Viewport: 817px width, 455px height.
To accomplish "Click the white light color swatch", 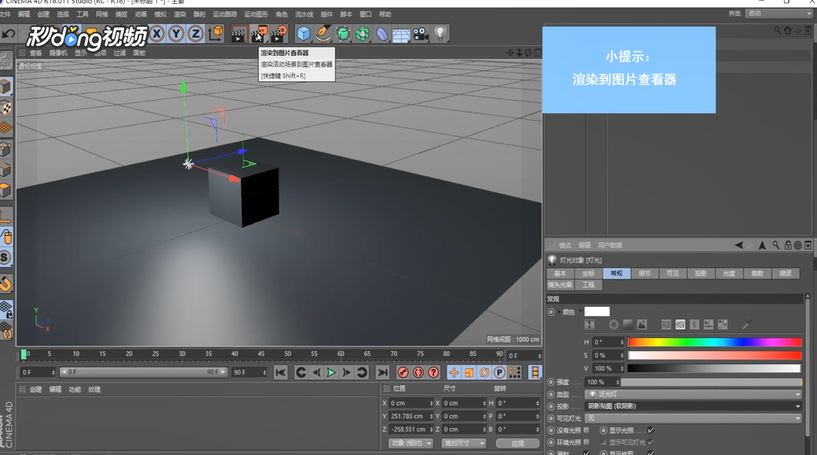I will click(597, 312).
